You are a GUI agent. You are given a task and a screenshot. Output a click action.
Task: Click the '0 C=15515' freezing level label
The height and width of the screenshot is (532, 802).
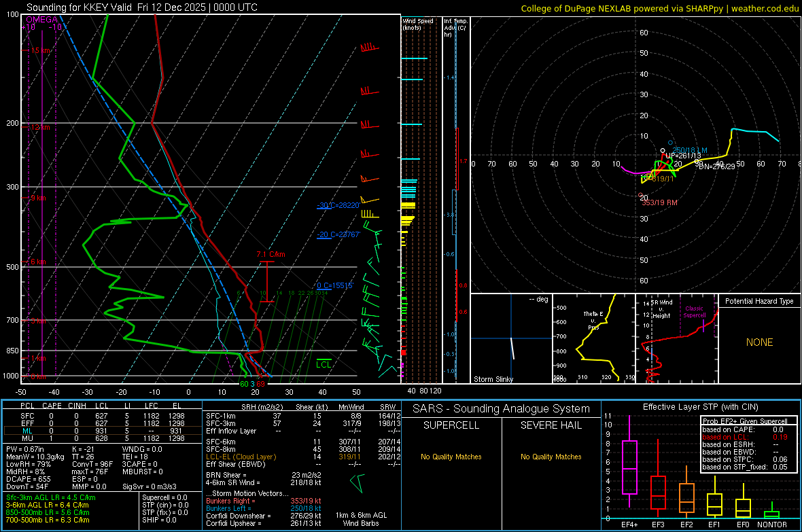coord(335,285)
